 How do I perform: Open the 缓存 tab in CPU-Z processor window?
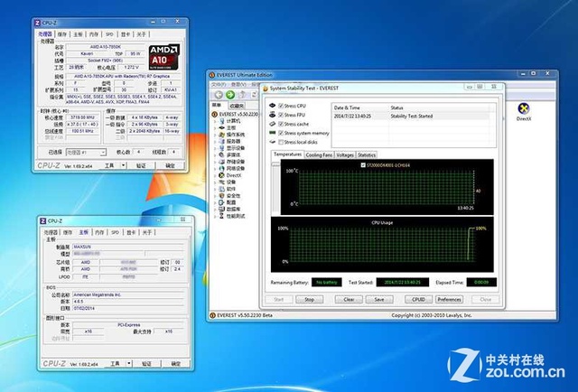pos(62,34)
